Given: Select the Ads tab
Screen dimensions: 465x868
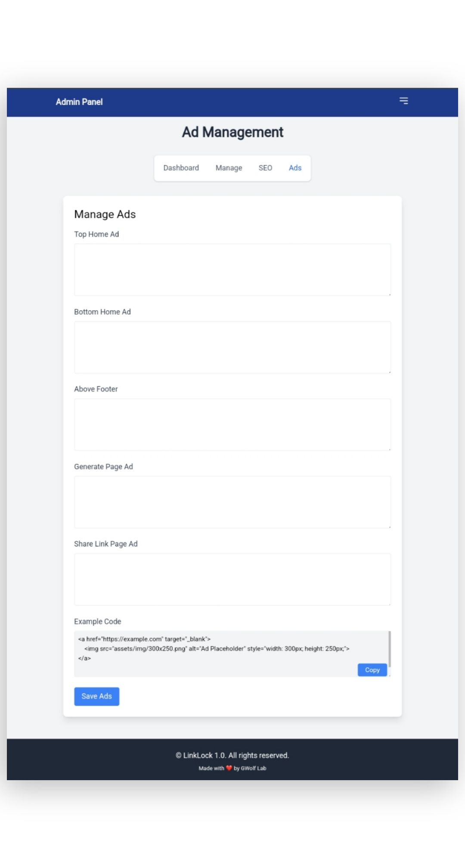Looking at the screenshot, I should click(295, 168).
